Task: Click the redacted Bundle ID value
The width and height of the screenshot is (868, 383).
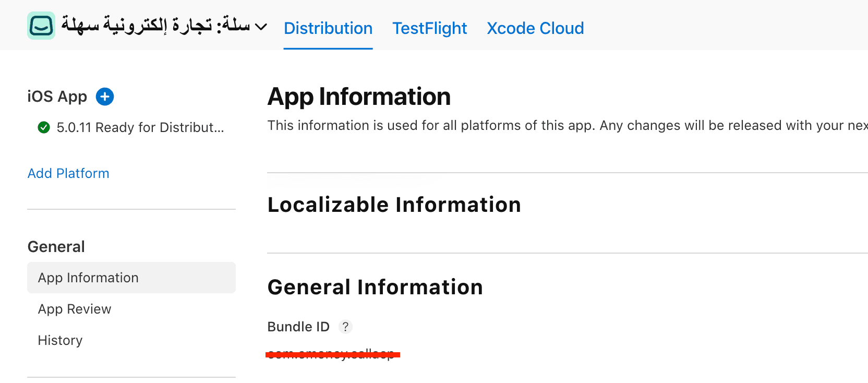Action: point(332,355)
